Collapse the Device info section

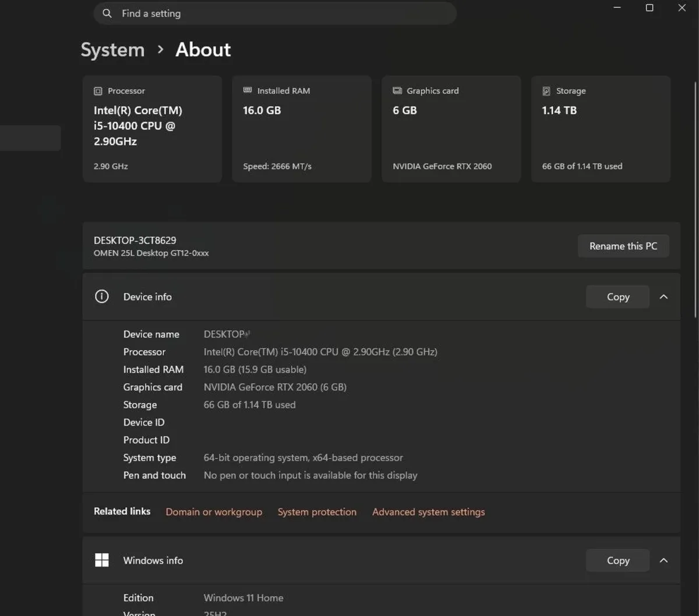(663, 296)
